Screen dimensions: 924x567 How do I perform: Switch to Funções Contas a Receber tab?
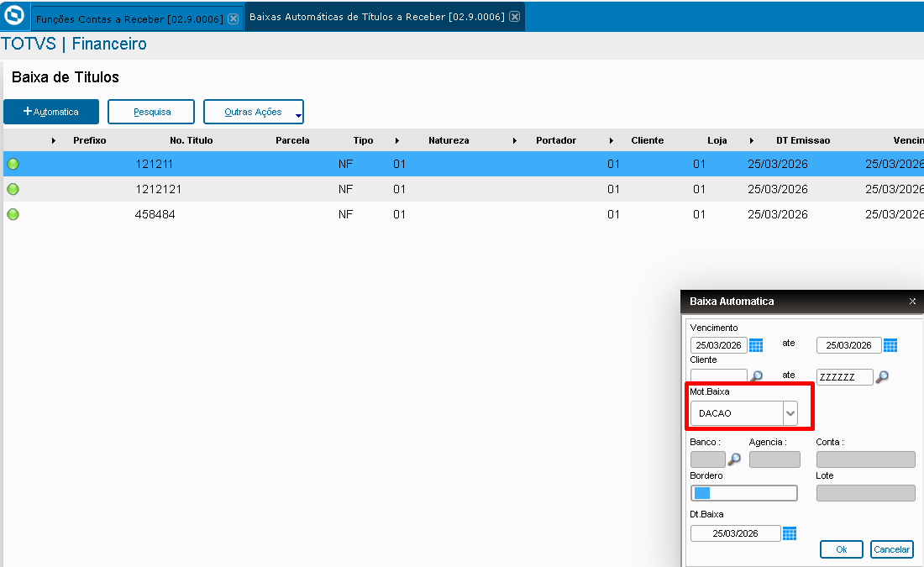129,18
